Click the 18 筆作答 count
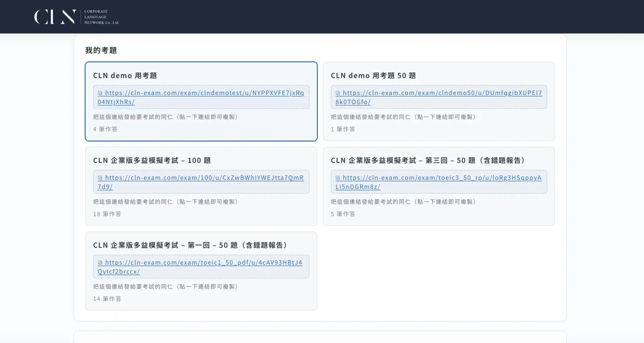644x343 pixels. (107, 214)
